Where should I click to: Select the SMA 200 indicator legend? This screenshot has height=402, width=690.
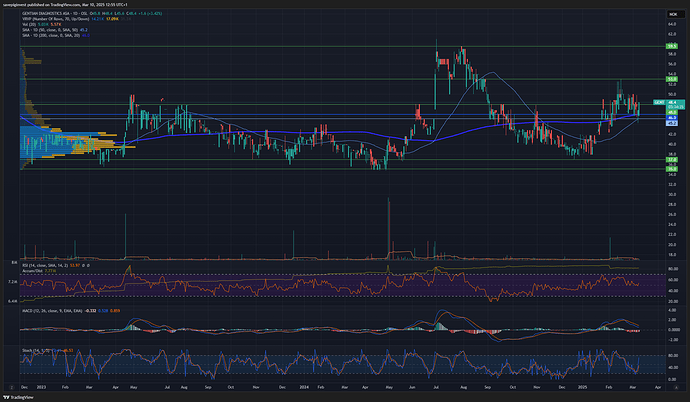(56, 35)
